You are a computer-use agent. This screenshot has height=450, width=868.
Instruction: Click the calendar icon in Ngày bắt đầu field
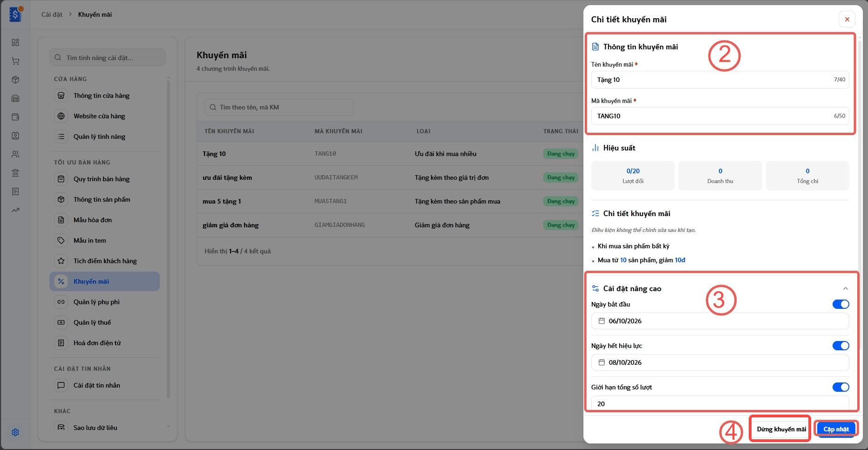[x=601, y=321]
